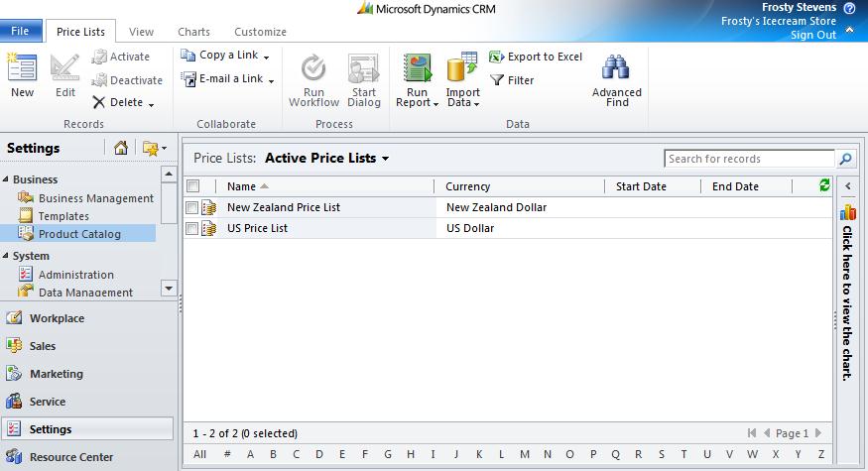
Task: Open the Service area
Action: click(x=87, y=402)
